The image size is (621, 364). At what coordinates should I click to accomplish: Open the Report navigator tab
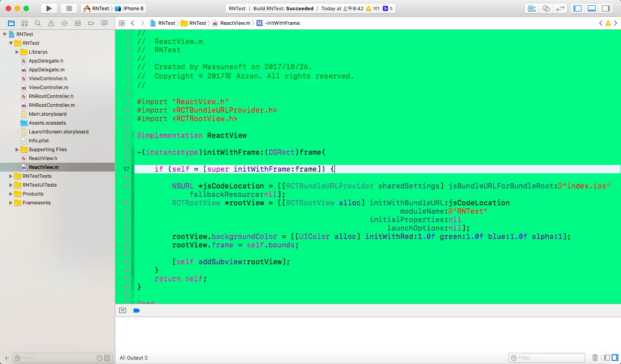click(104, 23)
